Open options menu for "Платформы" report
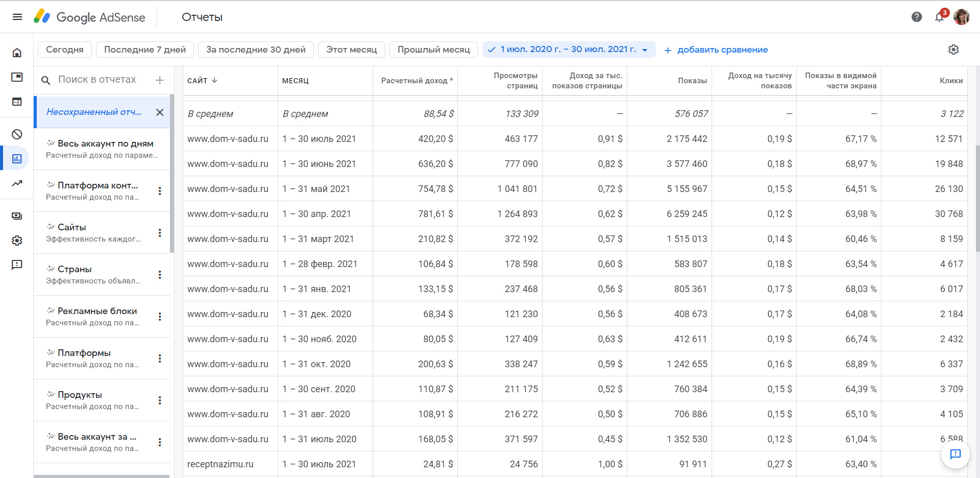This screenshot has width=980, height=478. 160,358
